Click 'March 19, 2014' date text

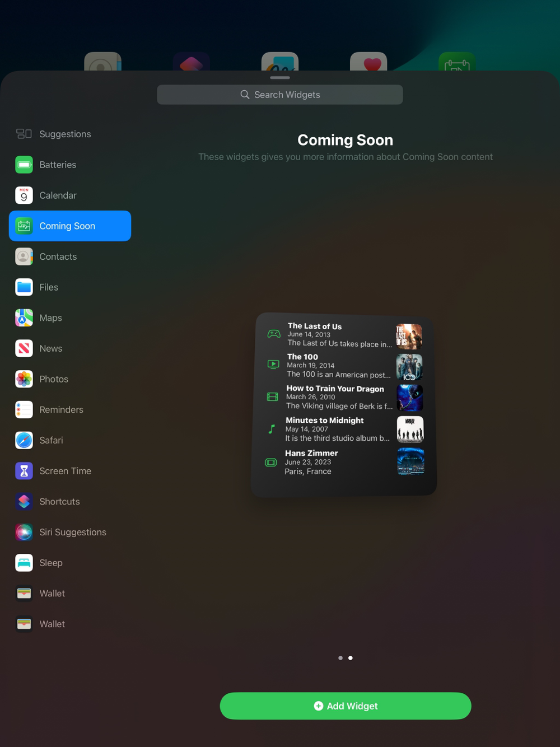point(311,365)
